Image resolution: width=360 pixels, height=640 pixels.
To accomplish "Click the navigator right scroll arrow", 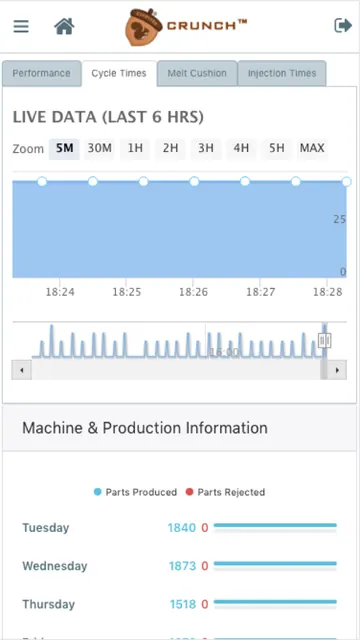I will click(337, 370).
